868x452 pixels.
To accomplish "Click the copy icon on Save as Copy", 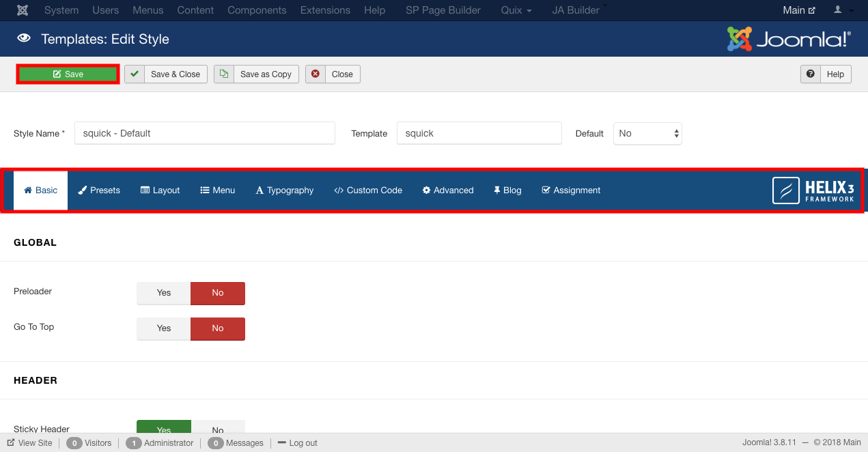I will [224, 74].
